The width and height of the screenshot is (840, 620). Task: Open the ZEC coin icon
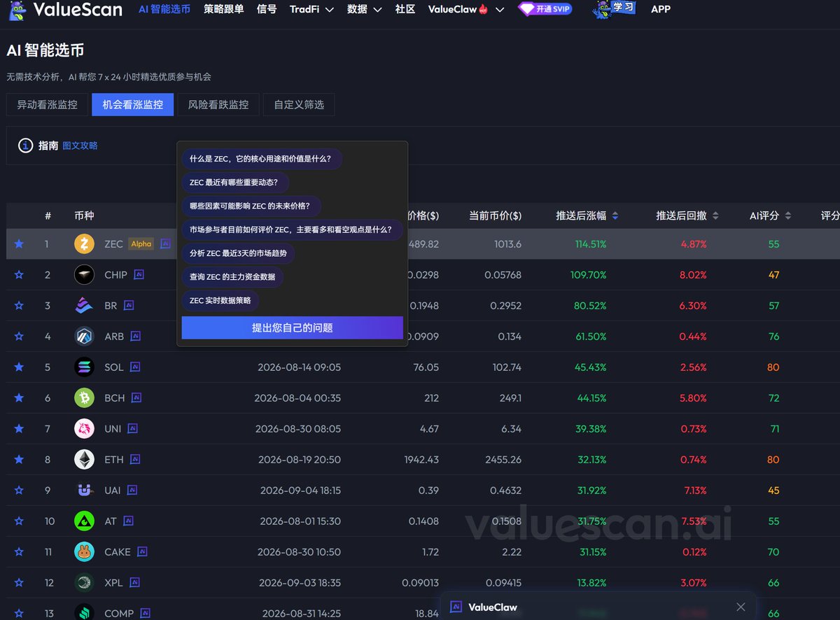click(x=84, y=244)
